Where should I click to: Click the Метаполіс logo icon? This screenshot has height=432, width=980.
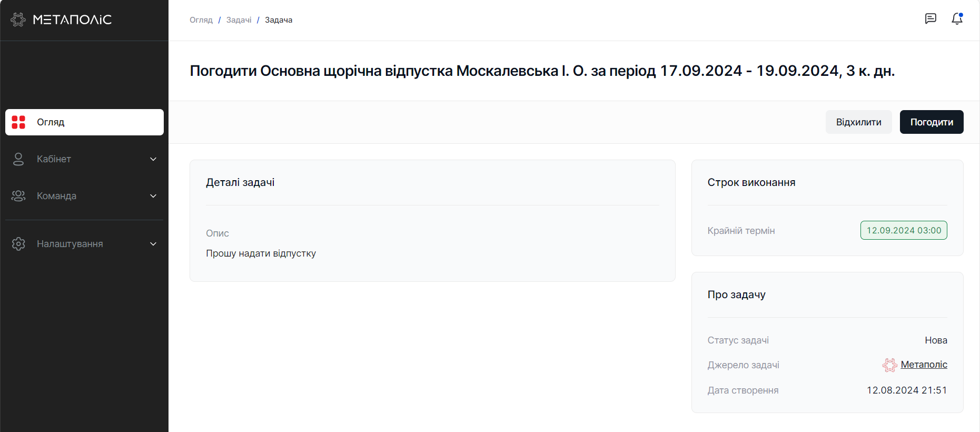[18, 19]
